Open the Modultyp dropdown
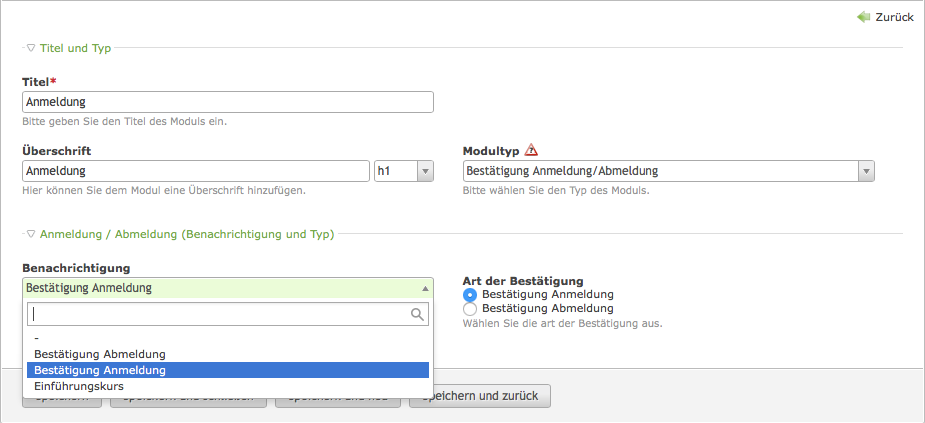This screenshot has width=925, height=423. (x=668, y=171)
